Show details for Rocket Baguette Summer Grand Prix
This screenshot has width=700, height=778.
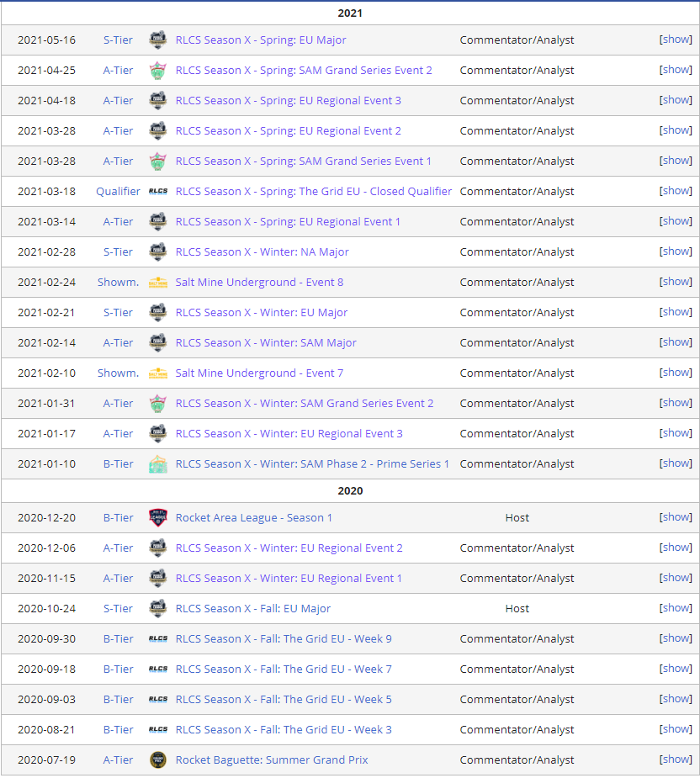coord(676,759)
